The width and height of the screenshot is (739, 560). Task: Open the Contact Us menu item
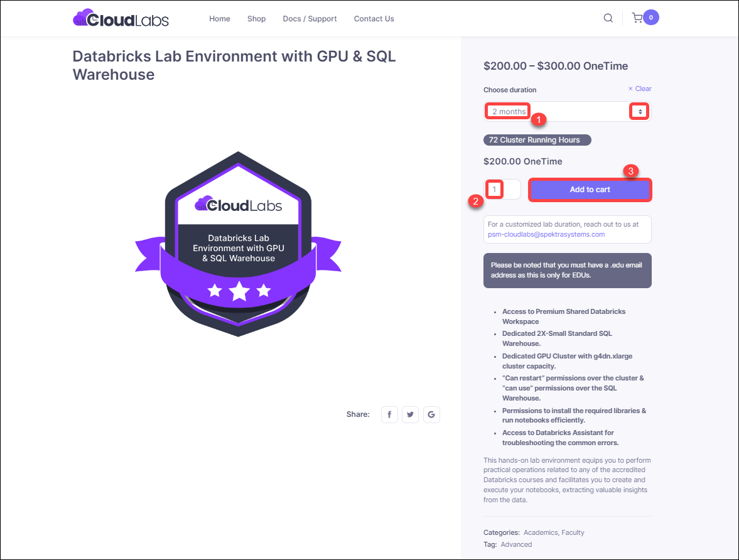click(x=374, y=19)
